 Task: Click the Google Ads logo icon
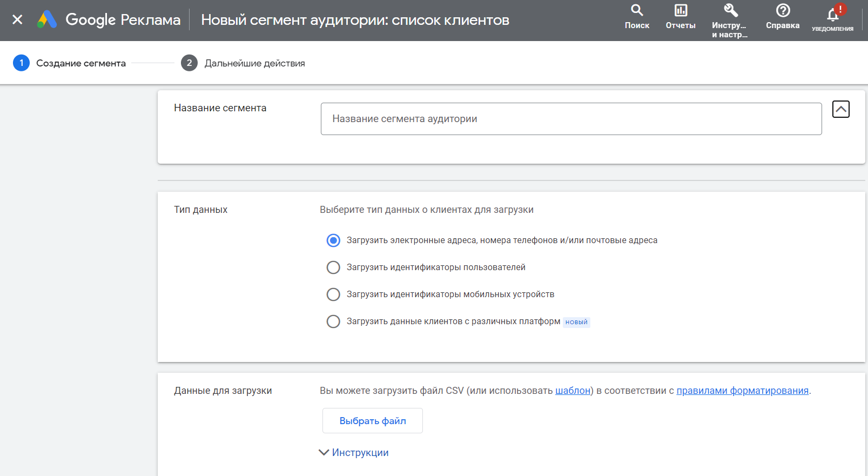tap(47, 20)
